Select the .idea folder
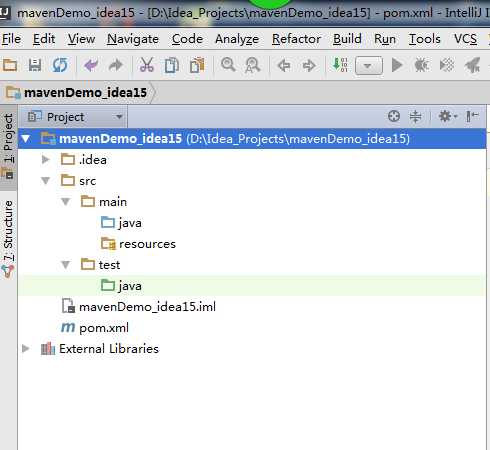This screenshot has width=490, height=450. pyautogui.click(x=84, y=160)
